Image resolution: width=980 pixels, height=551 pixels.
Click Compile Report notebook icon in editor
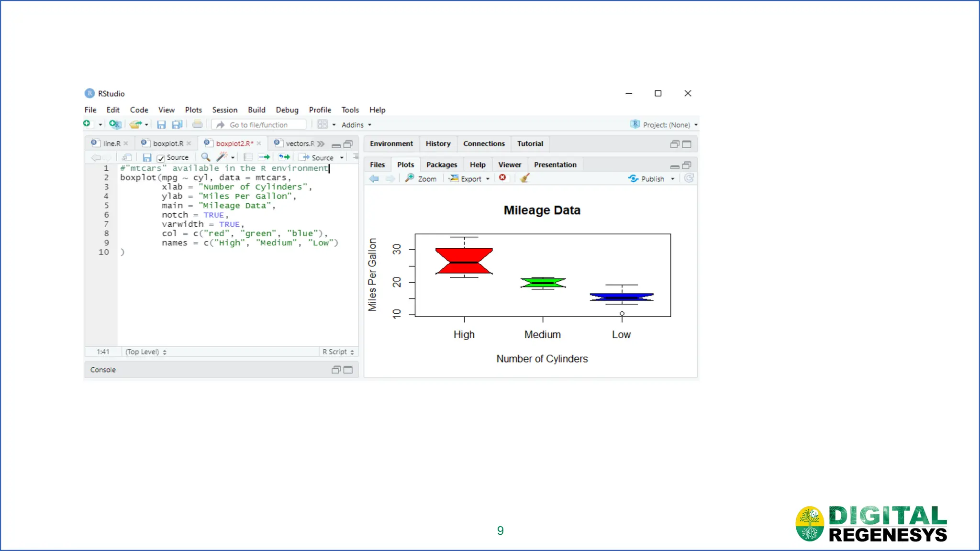pyautogui.click(x=248, y=157)
